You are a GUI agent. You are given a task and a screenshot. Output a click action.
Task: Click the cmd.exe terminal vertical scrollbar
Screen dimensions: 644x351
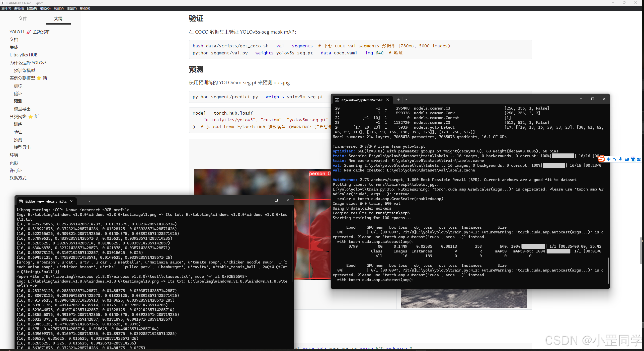(608, 271)
